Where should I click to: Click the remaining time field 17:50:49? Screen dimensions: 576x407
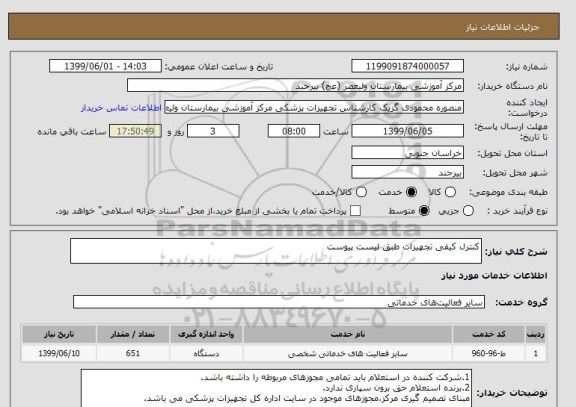(136, 131)
